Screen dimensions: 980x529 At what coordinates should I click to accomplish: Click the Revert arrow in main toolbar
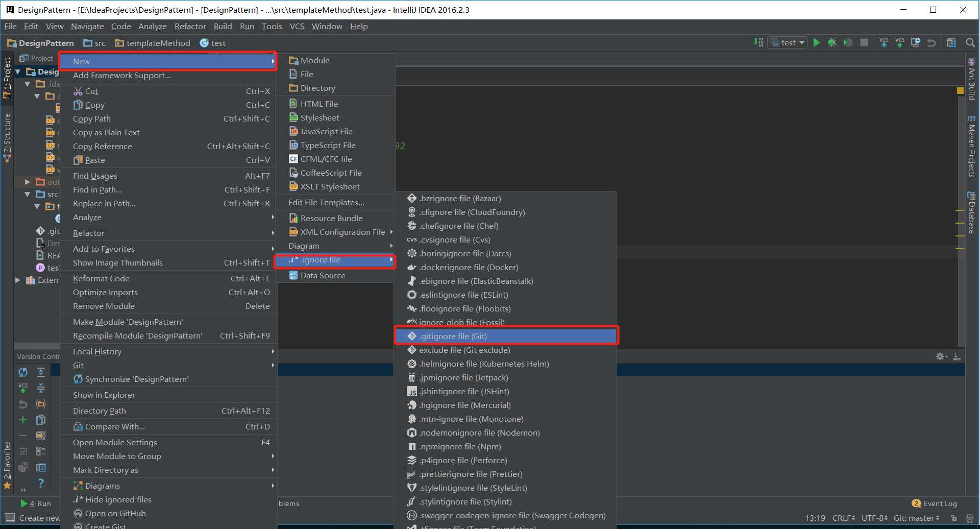[932, 43]
